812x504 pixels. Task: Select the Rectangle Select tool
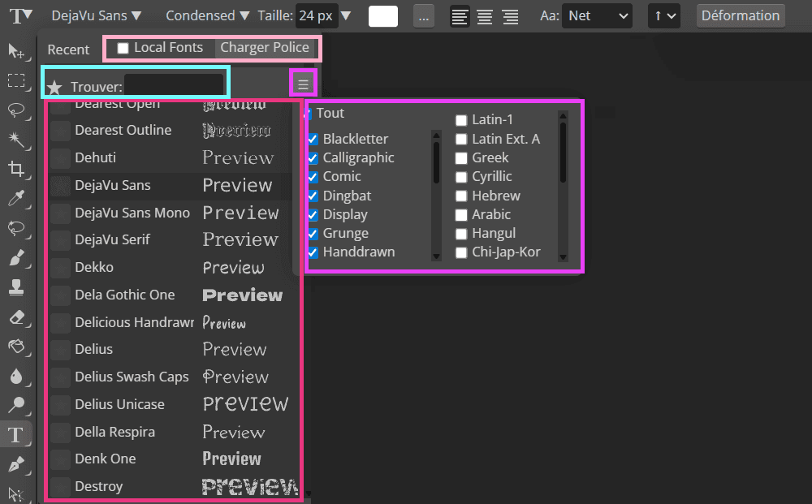coord(16,80)
